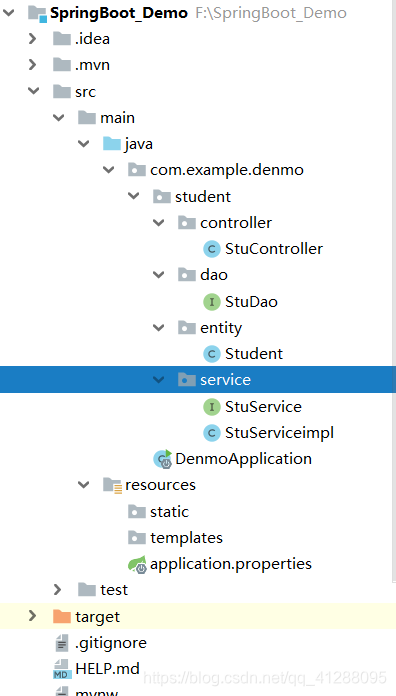Collapse the selected service package
Screen dimensions: 396x696
[158, 380]
